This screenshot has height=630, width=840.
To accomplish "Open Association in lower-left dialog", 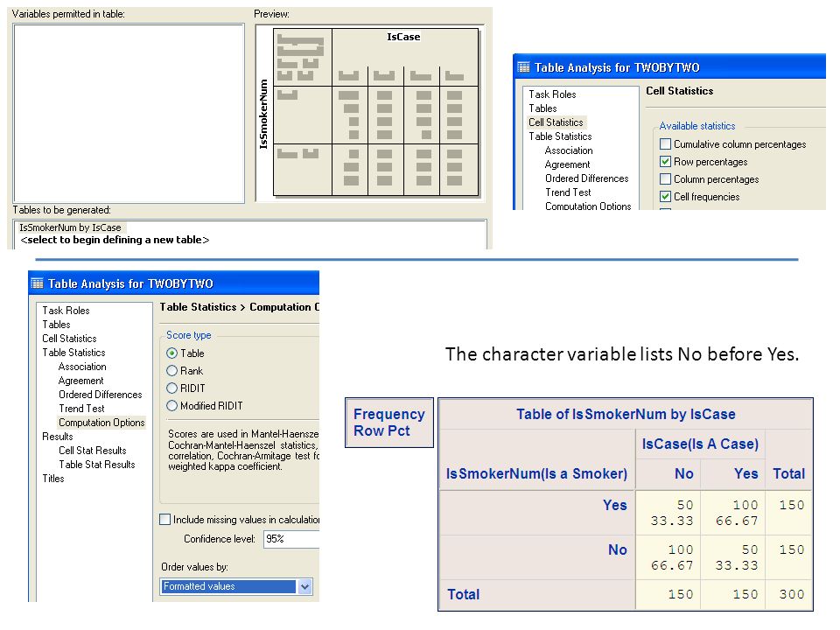I will [x=82, y=367].
